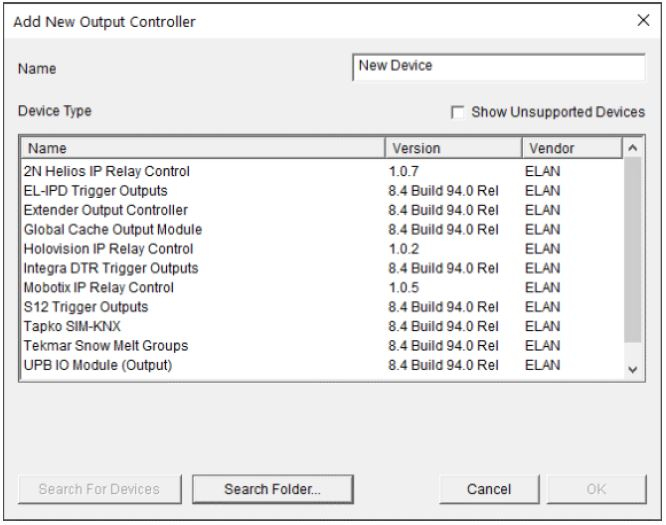Sort list by Name column header
The width and height of the screenshot is (666, 525).
coord(203,148)
